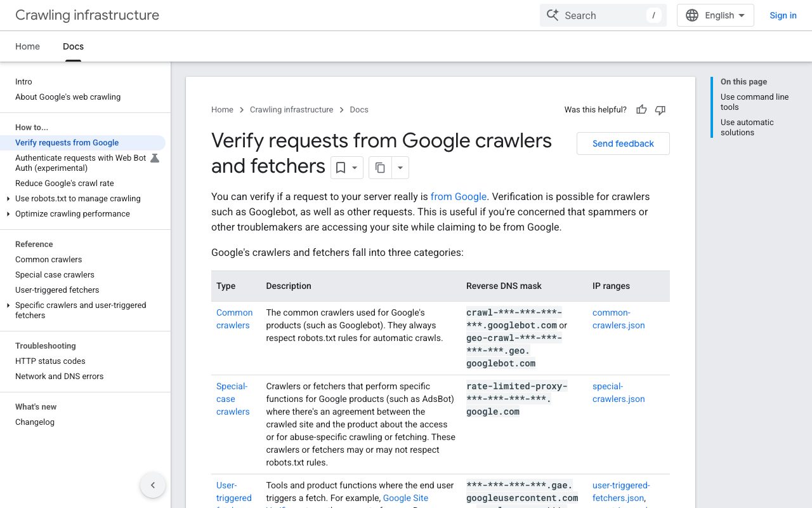This screenshot has width=812, height=508.
Task: Open Intro in the sidebar
Action: point(23,82)
